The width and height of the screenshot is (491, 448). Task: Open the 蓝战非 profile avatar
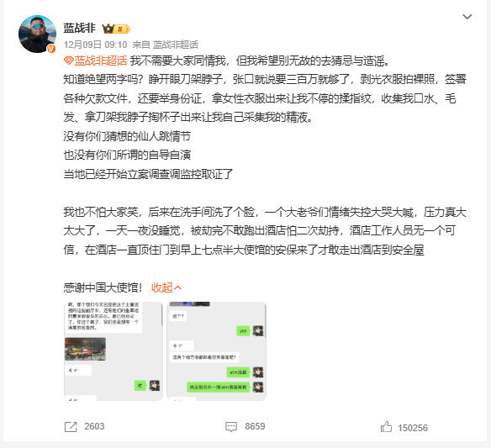[x=37, y=34]
